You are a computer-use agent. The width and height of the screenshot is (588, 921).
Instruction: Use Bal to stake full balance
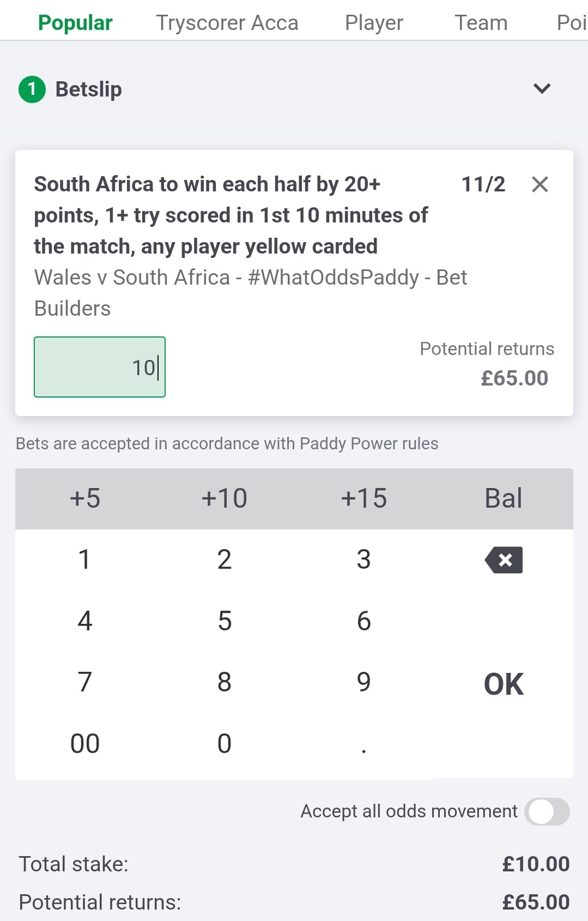(503, 498)
